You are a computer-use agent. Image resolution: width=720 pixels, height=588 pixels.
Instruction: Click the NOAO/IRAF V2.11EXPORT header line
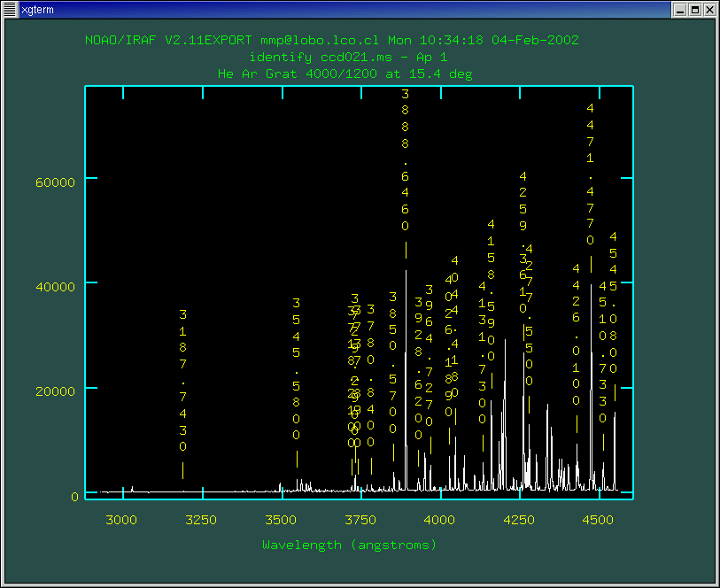332,41
